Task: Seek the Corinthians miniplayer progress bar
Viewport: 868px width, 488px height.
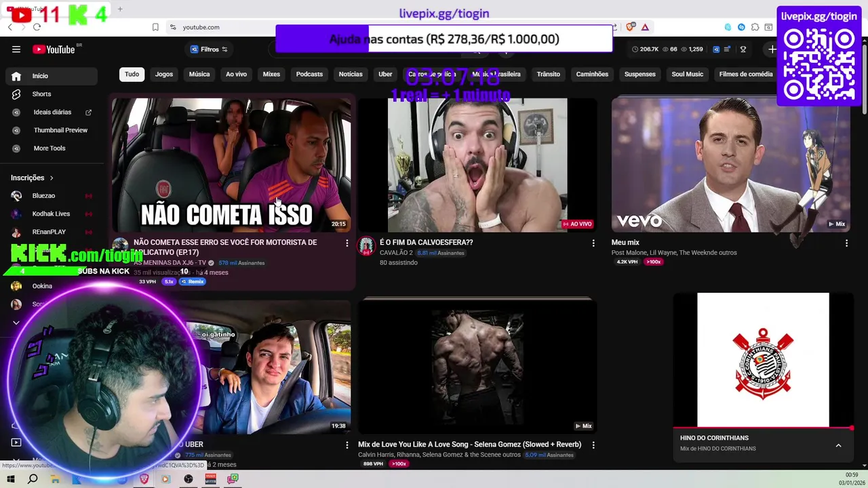Action: coord(763,428)
